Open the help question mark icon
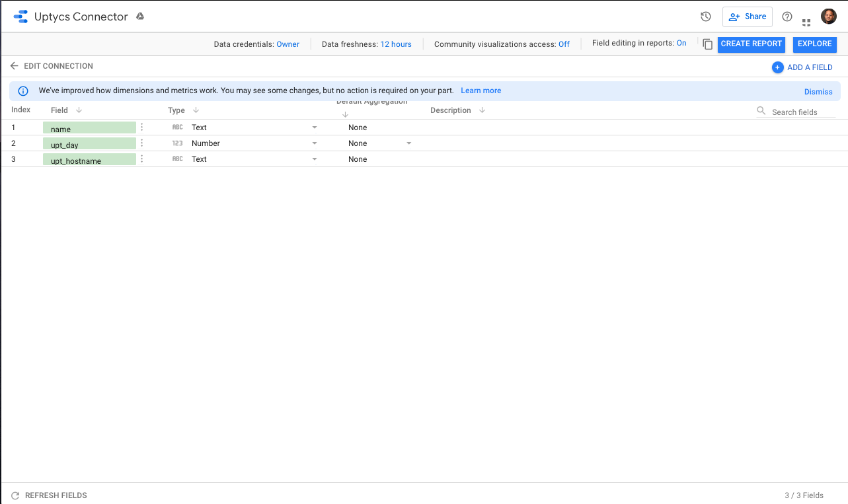 coord(787,17)
